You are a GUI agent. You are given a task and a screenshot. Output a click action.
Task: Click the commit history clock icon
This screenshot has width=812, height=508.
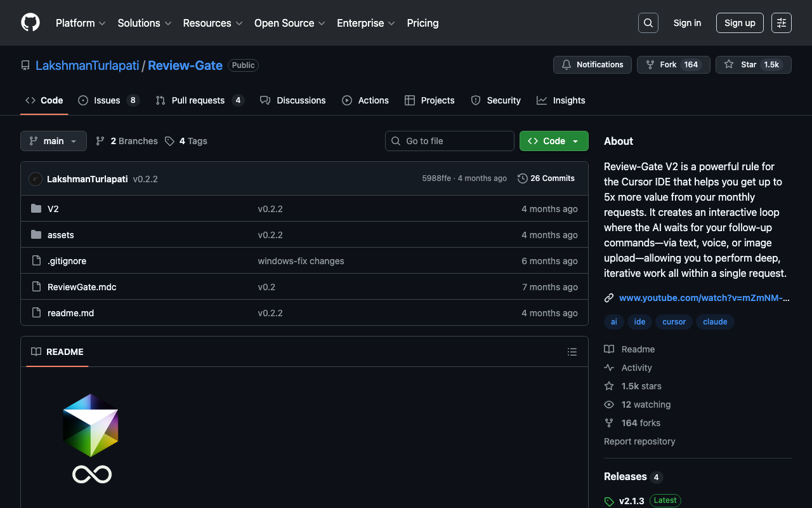pyautogui.click(x=522, y=178)
